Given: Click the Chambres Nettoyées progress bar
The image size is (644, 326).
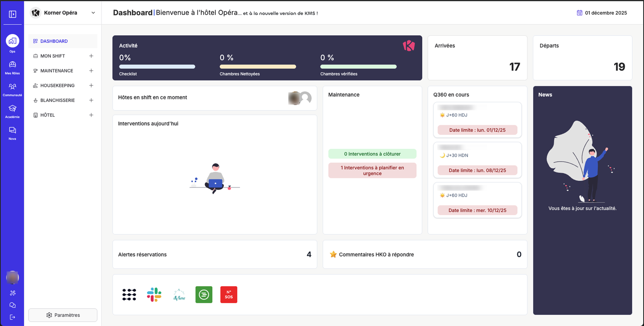Looking at the screenshot, I should coord(258,67).
